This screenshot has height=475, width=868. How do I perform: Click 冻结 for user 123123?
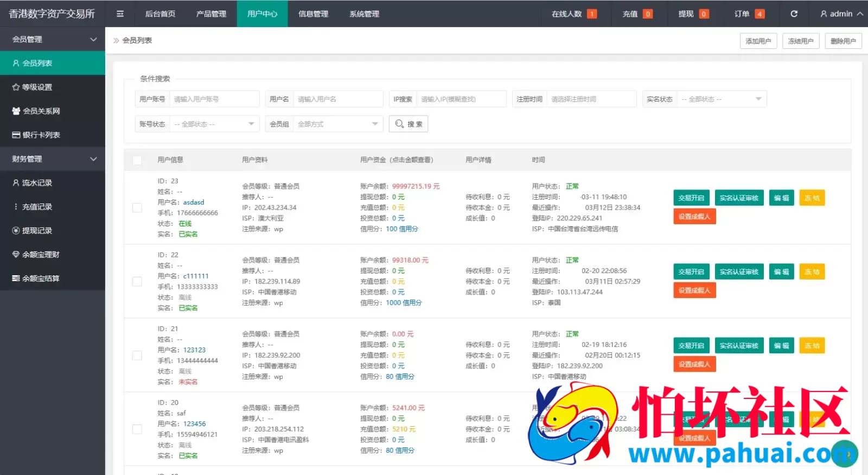coord(812,346)
